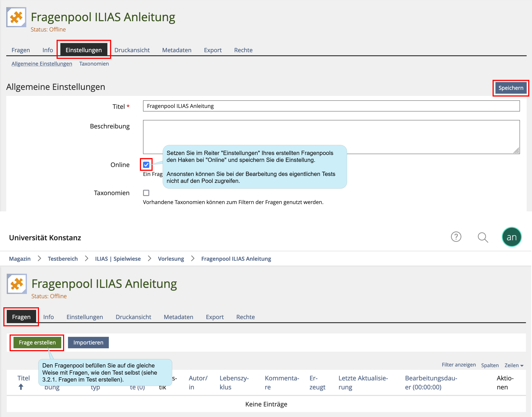Click the Aktionen column header
This screenshot has height=417, width=532.
tap(505, 383)
